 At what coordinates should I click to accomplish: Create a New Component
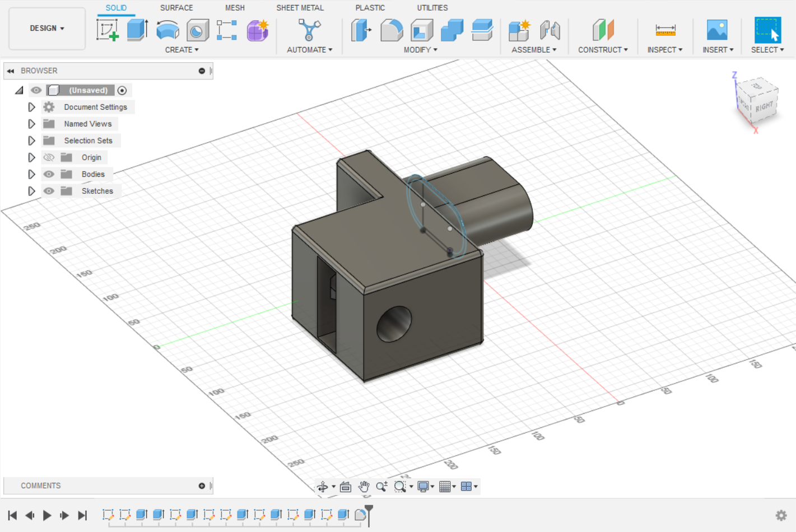(519, 30)
